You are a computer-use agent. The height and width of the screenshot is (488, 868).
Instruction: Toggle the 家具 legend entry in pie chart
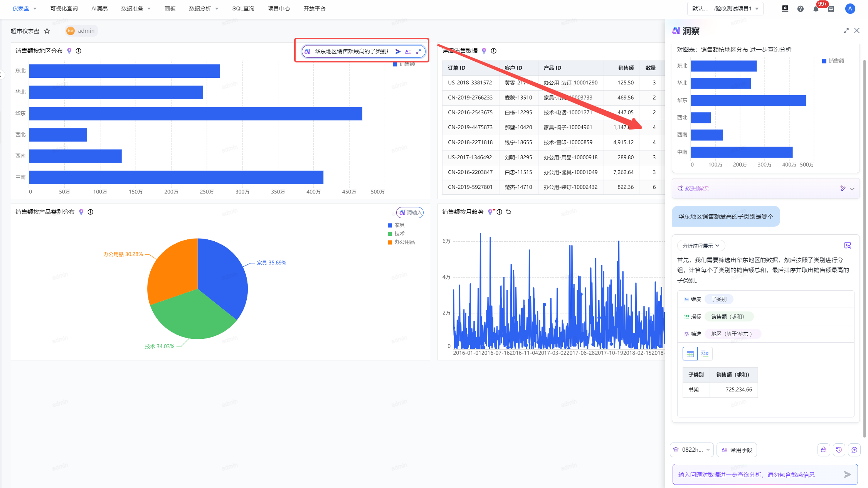point(396,225)
